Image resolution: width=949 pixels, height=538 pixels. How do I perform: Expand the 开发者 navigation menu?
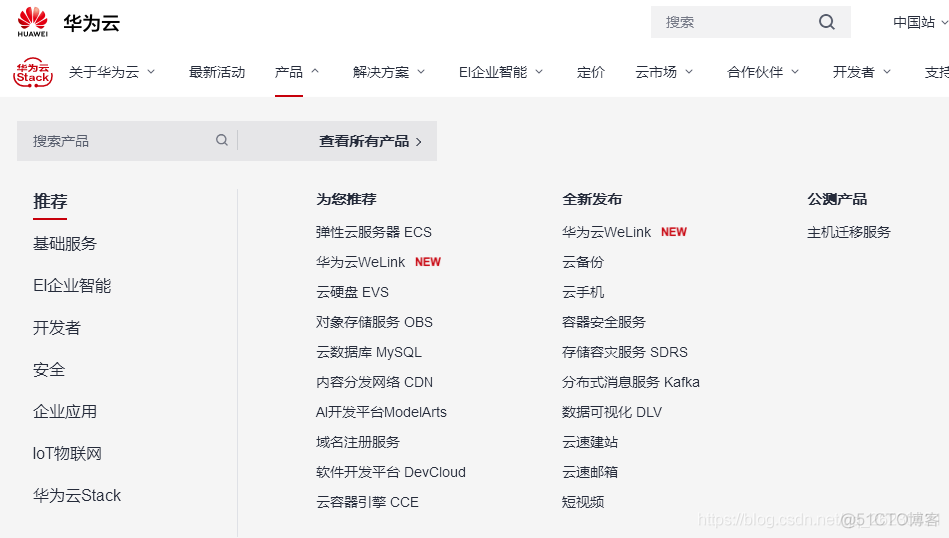[x=862, y=72]
